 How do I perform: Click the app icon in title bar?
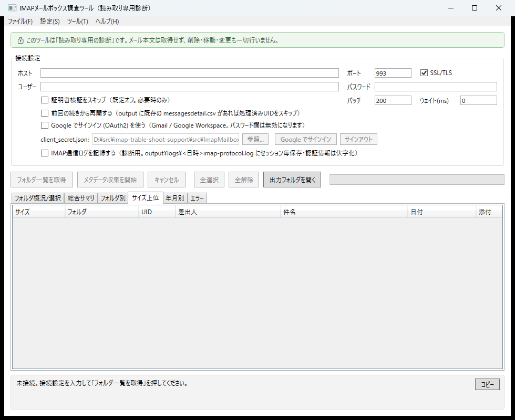[12, 8]
